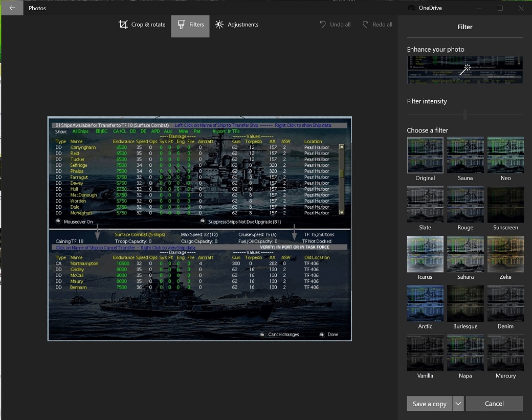Image resolution: width=532 pixels, height=420 pixels.
Task: Open the Adjustments sun icon tab
Action: coord(219,25)
